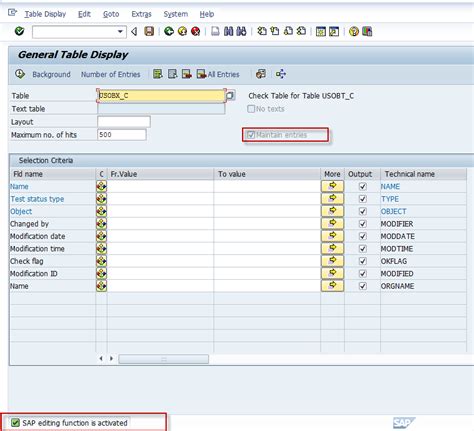This screenshot has width=474, height=431.
Task: Click the Next Page icon
Action: tap(288, 31)
